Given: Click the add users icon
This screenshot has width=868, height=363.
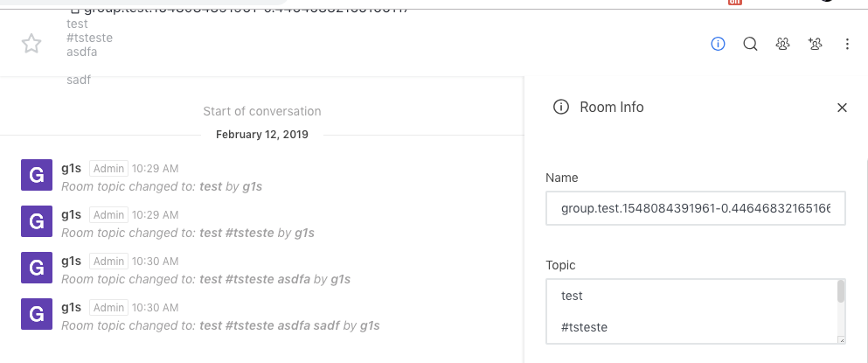Looking at the screenshot, I should pyautogui.click(x=816, y=44).
